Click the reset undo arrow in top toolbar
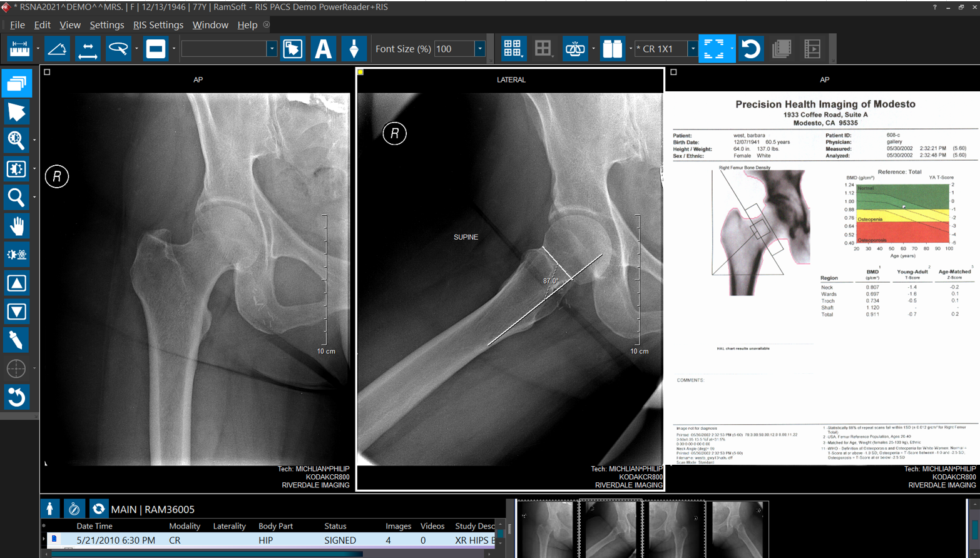Image resolution: width=980 pixels, height=558 pixels. 750,49
